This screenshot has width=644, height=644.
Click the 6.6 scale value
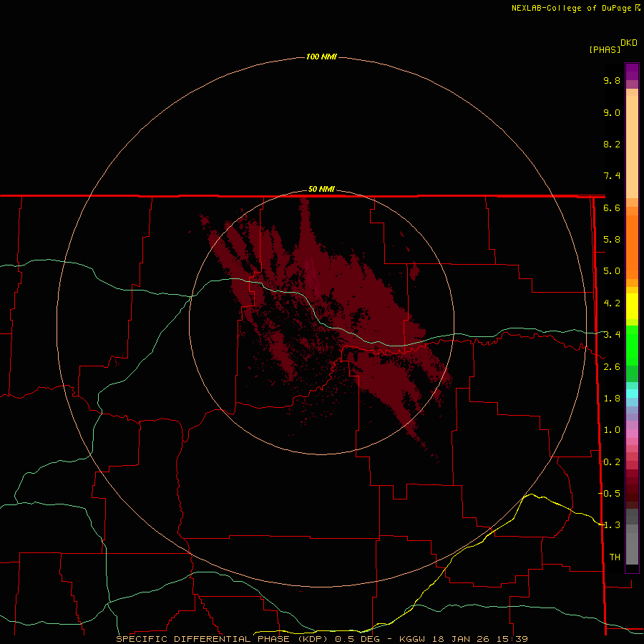pos(612,208)
